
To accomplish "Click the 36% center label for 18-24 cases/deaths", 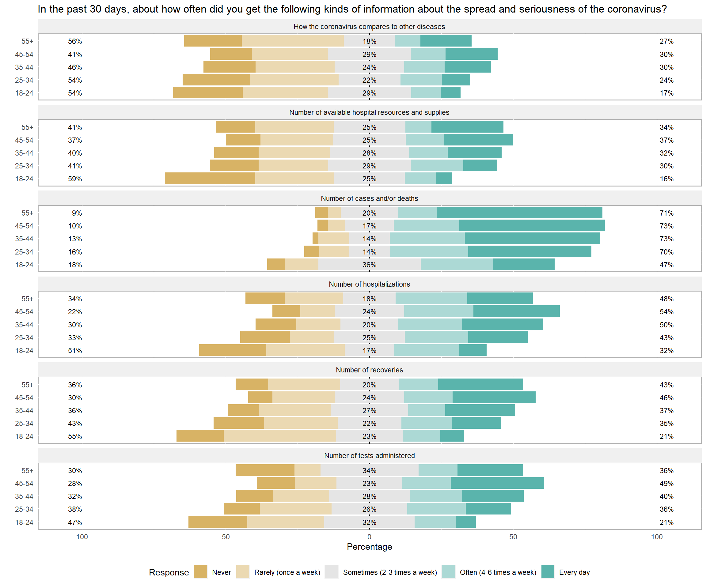I will tap(369, 265).
